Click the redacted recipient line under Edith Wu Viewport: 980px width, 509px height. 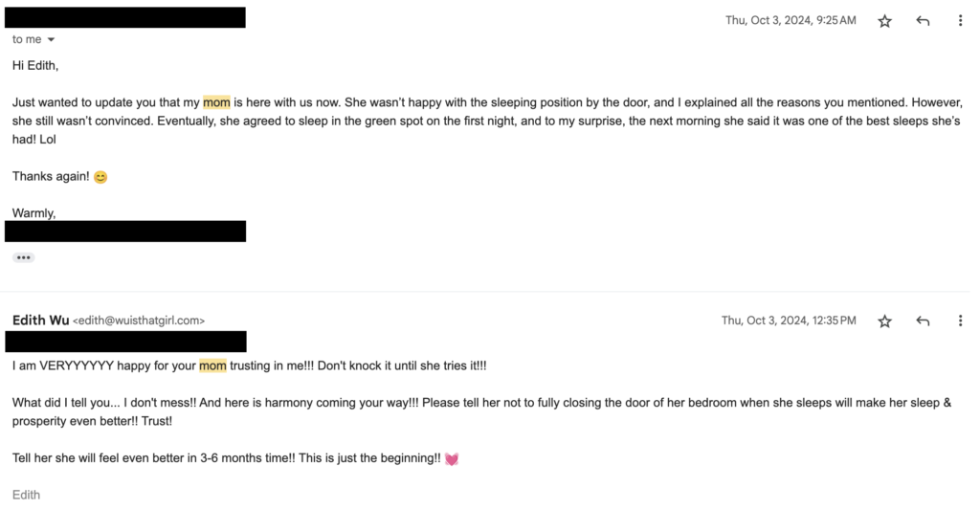(x=125, y=342)
